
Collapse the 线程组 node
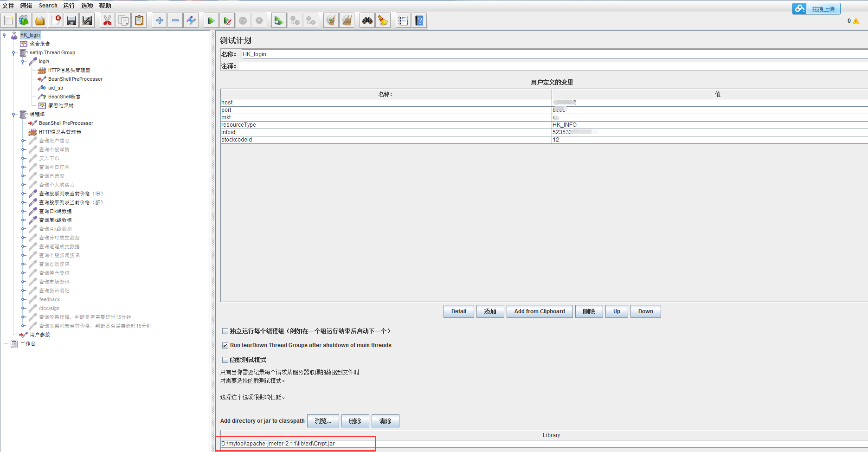tap(13, 115)
